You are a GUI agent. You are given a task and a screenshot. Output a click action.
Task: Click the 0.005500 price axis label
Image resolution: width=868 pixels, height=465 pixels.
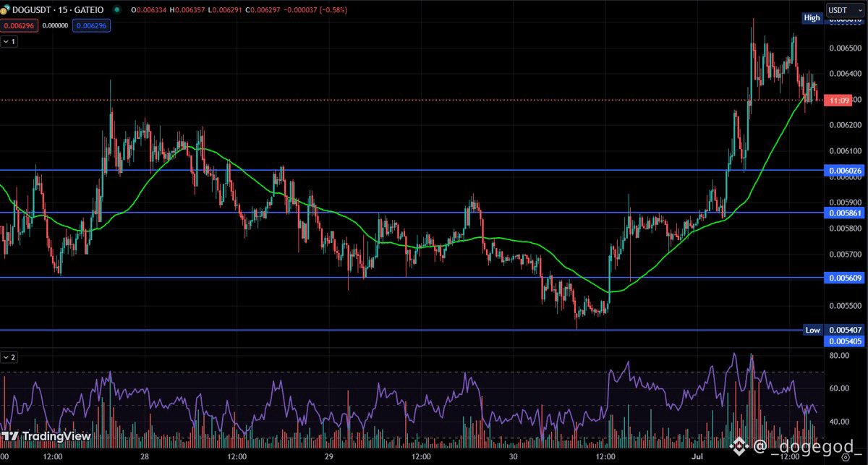click(845, 306)
